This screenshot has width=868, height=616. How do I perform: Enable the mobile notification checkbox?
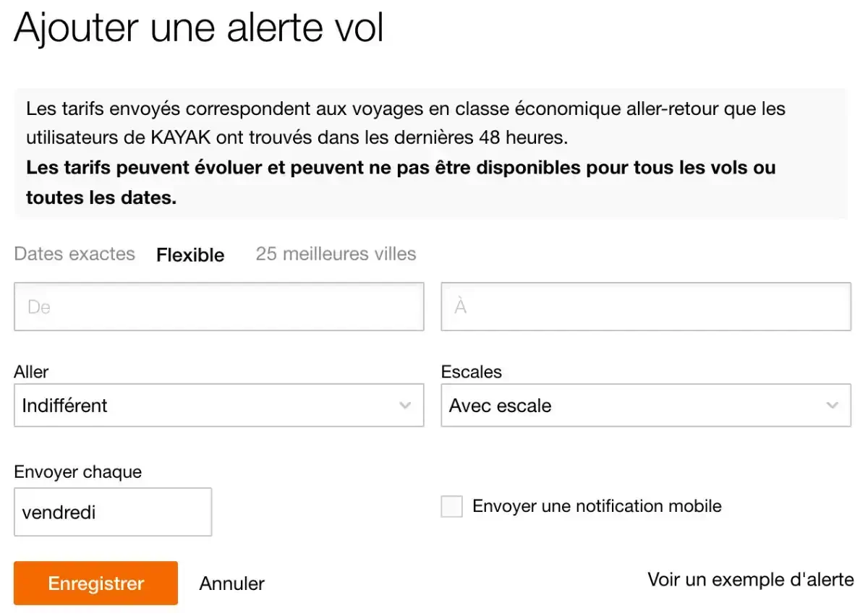click(451, 506)
